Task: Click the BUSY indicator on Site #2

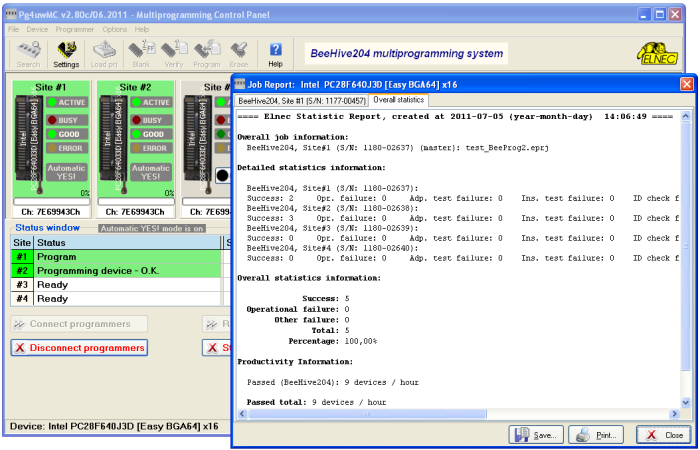Action: [151, 120]
